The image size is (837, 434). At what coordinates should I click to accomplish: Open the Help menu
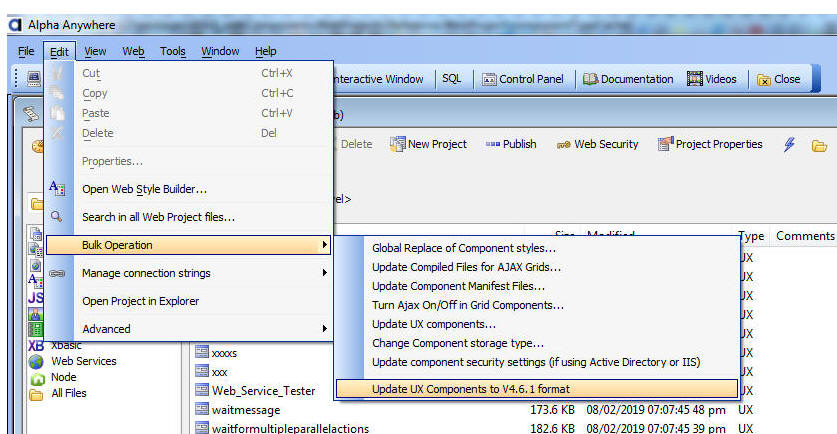[265, 51]
